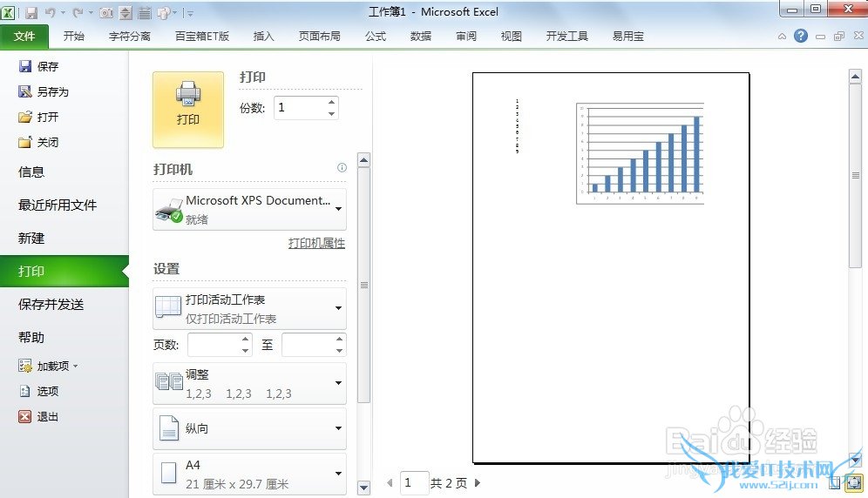The width and height of the screenshot is (868, 498).
Task: Decrease the 份数 copies count
Action: click(331, 114)
